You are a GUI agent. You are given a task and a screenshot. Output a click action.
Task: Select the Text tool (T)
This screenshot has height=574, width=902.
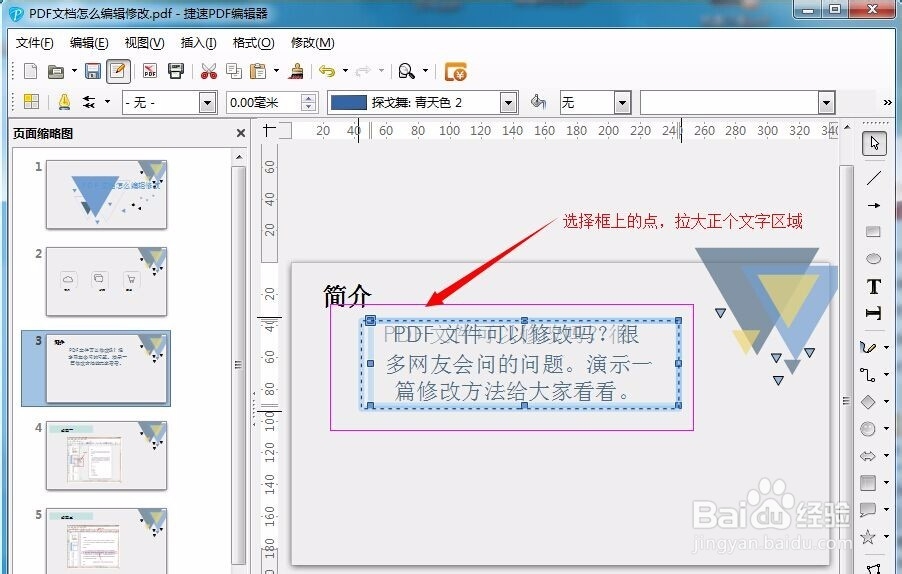[873, 286]
